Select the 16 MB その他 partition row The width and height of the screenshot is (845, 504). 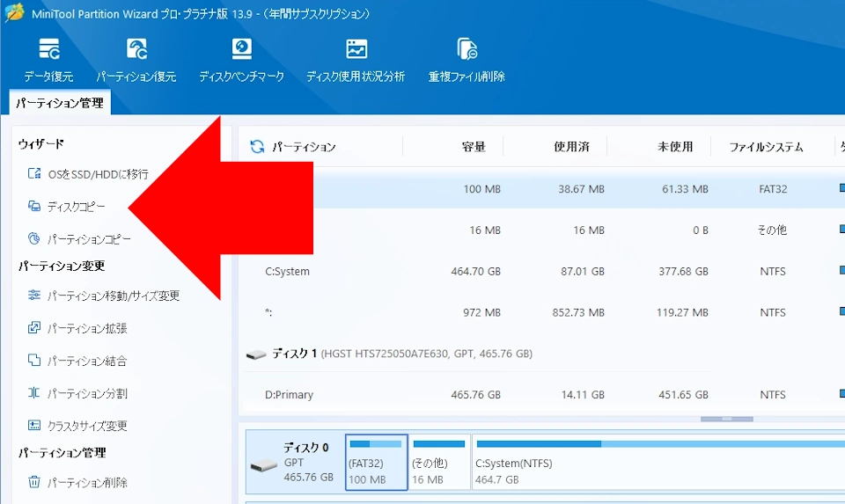pos(541,230)
